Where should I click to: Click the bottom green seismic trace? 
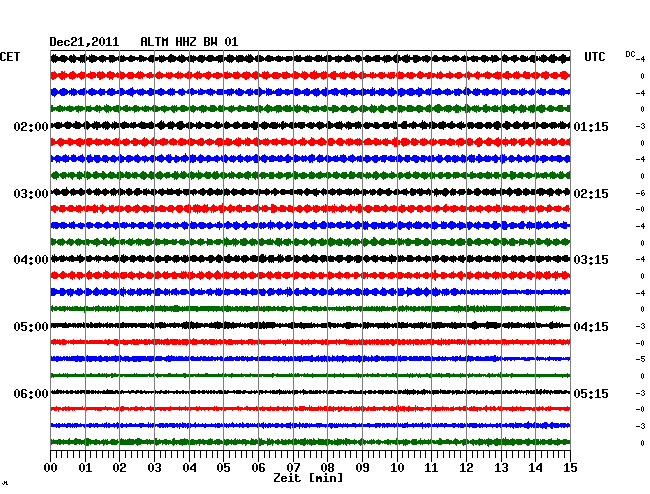tap(310, 442)
